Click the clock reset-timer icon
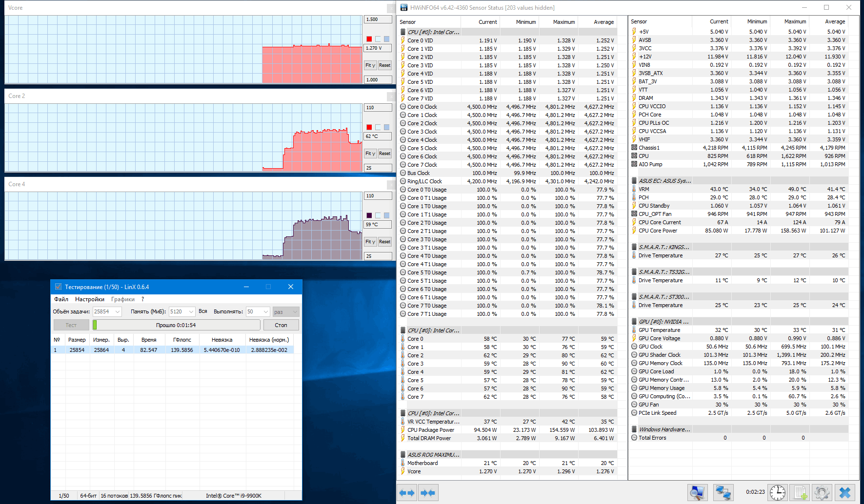Screen dimensions: 864x504 778,493
